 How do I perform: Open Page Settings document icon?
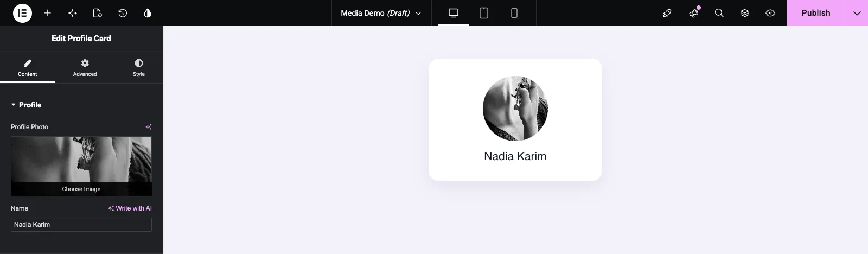(98, 13)
